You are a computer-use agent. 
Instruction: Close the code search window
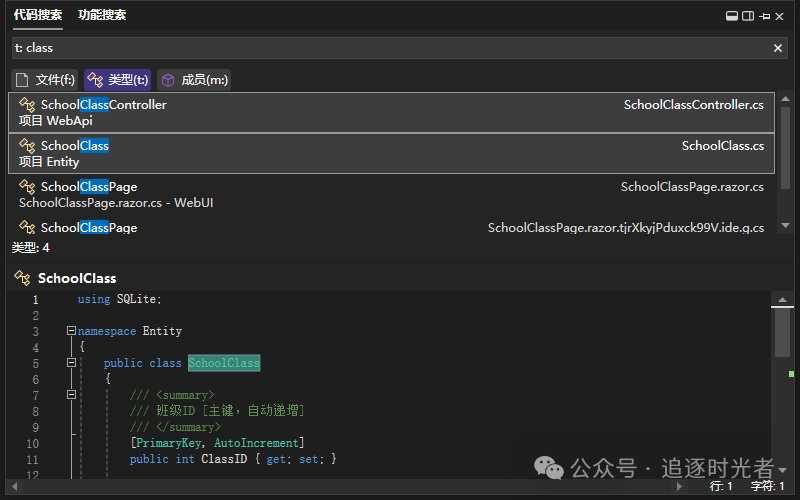[x=780, y=16]
